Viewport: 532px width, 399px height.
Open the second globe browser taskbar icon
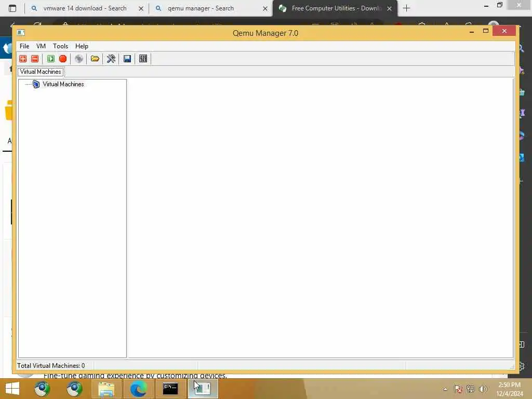point(74,389)
